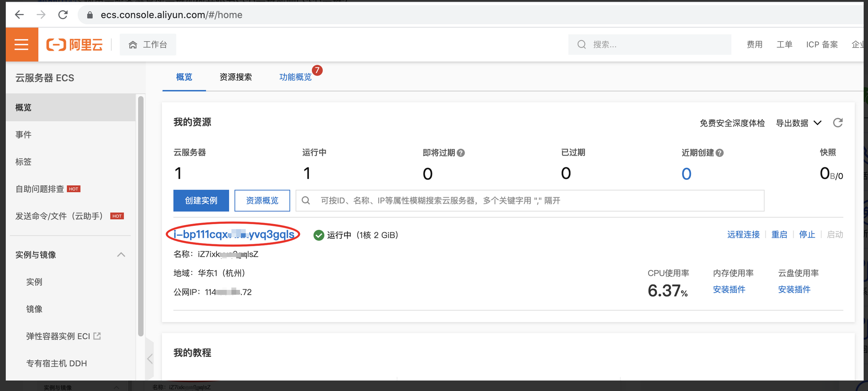868x391 pixels.
Task: Click the home icon in the 工作台 button
Action: tap(133, 44)
